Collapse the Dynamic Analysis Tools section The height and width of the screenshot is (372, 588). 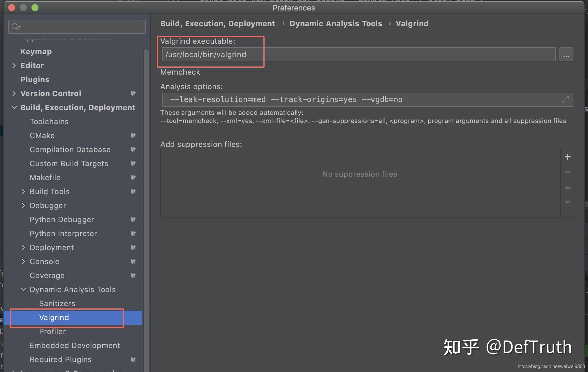(x=24, y=289)
